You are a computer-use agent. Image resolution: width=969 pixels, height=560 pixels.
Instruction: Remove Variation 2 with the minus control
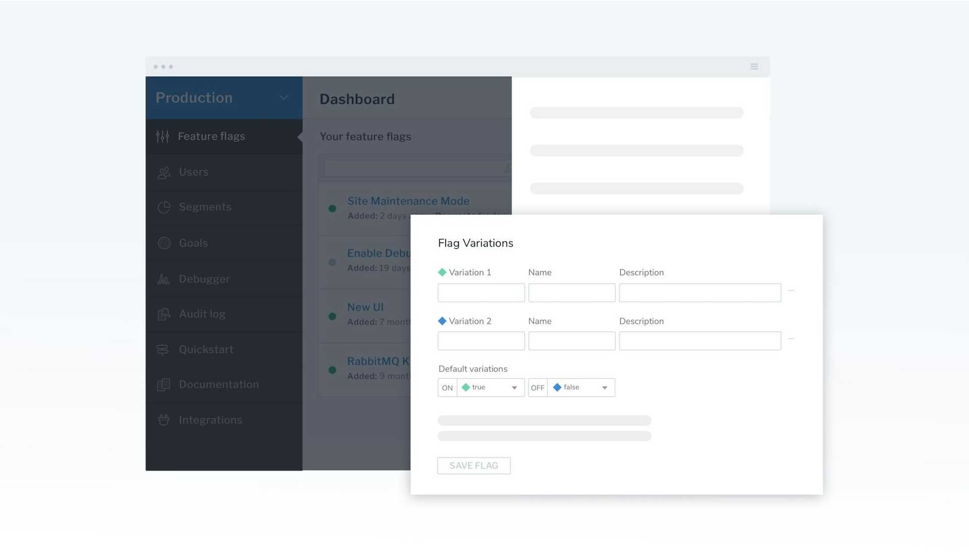coord(791,339)
